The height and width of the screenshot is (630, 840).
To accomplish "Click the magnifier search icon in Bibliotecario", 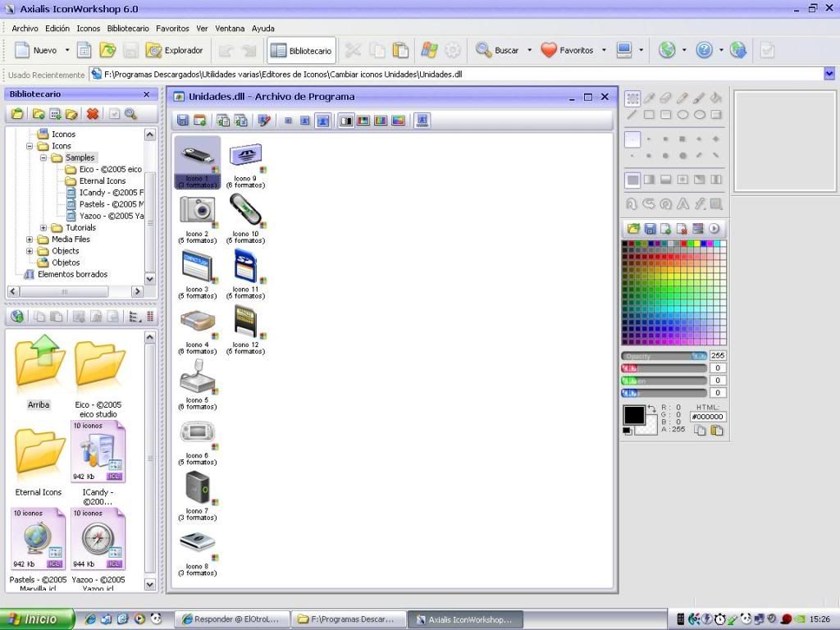I will pyautogui.click(x=130, y=113).
